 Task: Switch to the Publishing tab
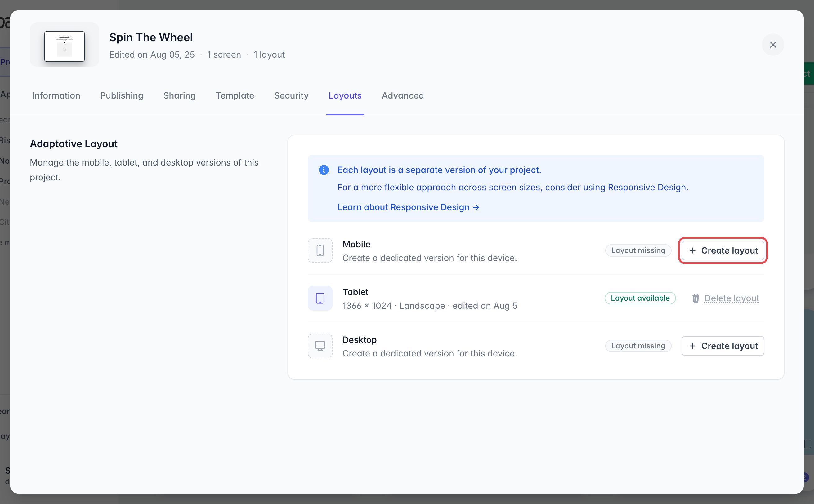pyautogui.click(x=122, y=96)
